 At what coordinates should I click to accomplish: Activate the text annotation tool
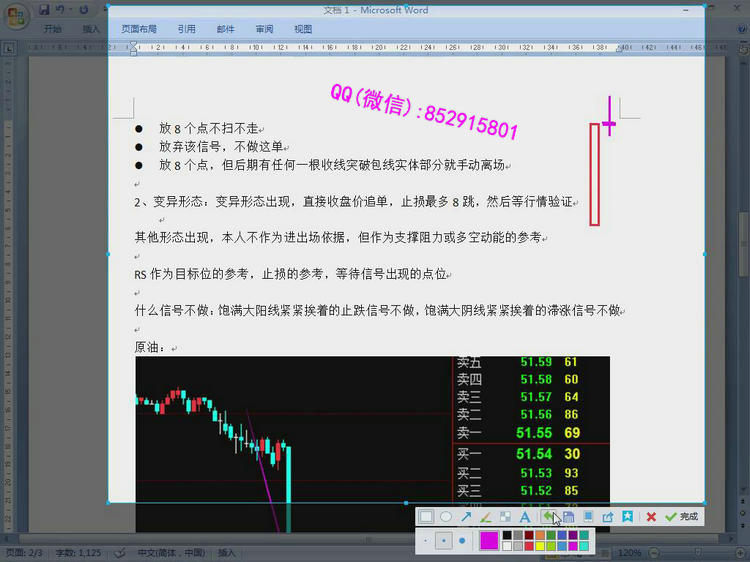point(525,517)
